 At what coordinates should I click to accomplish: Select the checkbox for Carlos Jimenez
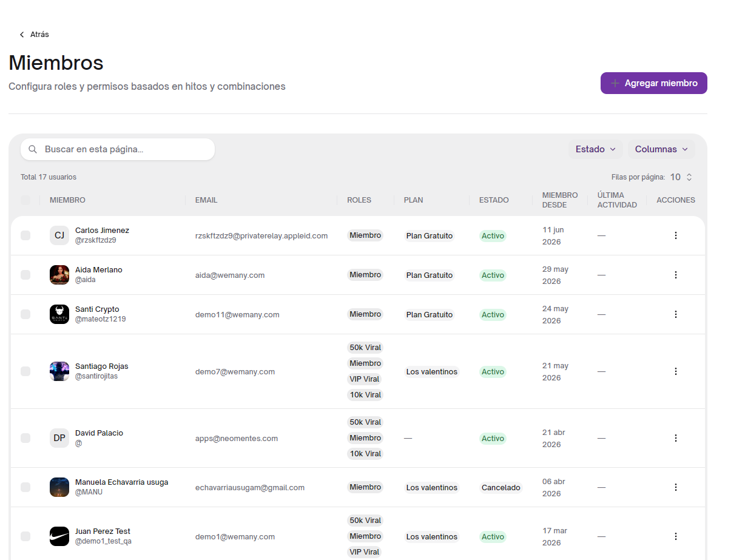(25, 235)
